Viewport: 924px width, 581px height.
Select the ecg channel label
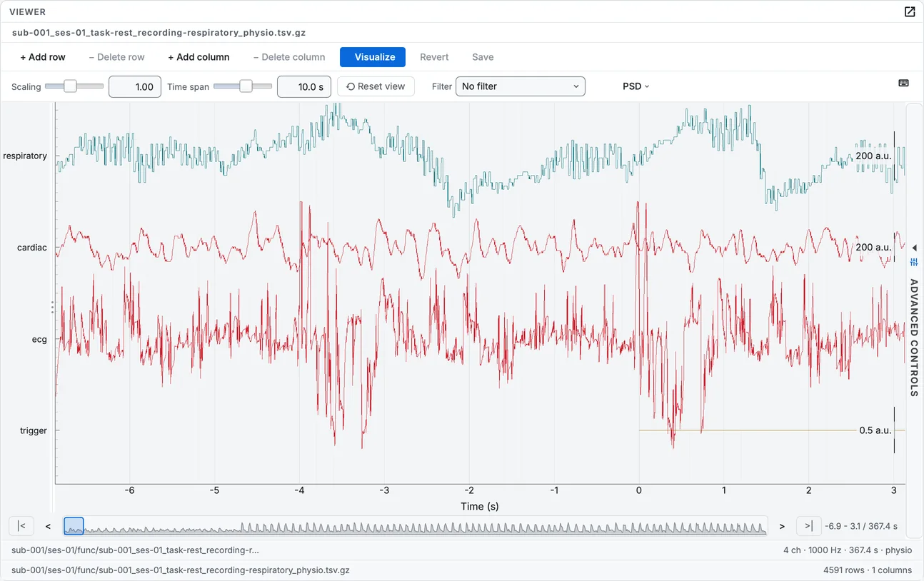tap(39, 339)
